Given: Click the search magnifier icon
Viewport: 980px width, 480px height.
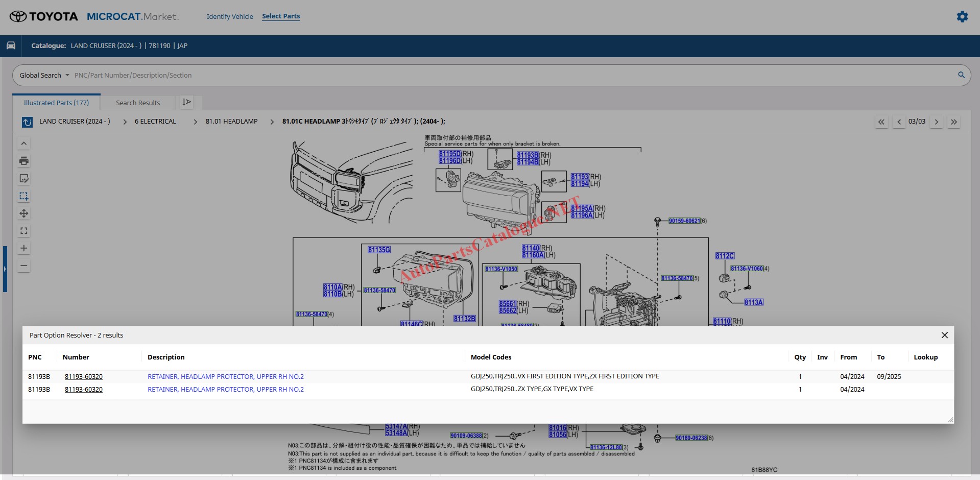Looking at the screenshot, I should 961,75.
